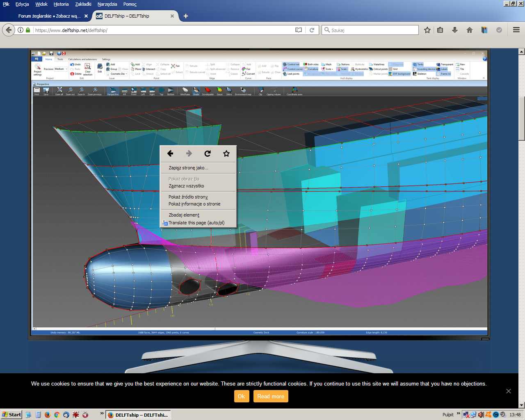Open the Downloads arrow icon

pos(455,30)
